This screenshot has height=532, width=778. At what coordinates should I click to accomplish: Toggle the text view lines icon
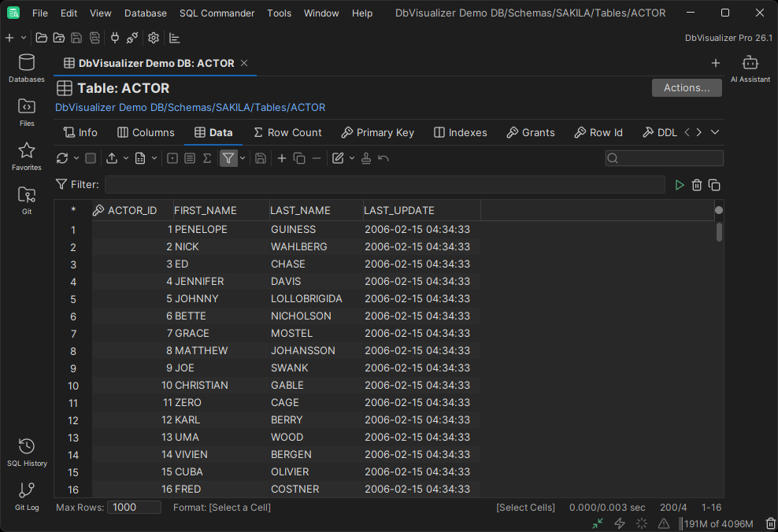[190, 158]
